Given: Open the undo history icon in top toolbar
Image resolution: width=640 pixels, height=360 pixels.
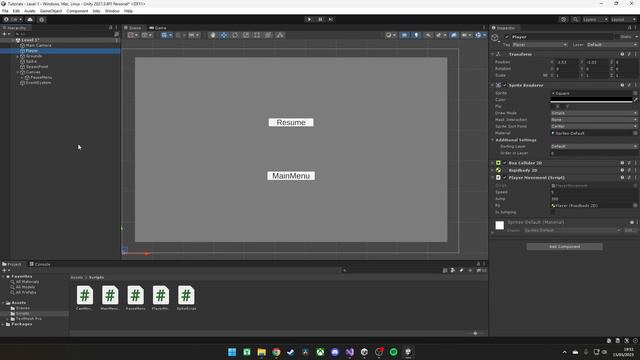Looking at the screenshot, I should pyautogui.click(x=563, y=19).
